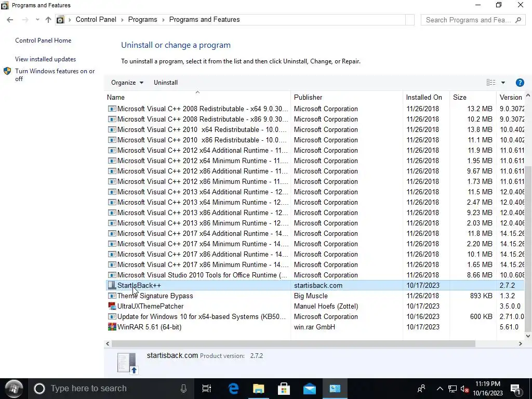The height and width of the screenshot is (399, 532).
Task: Click the change view icon
Action: click(491, 83)
